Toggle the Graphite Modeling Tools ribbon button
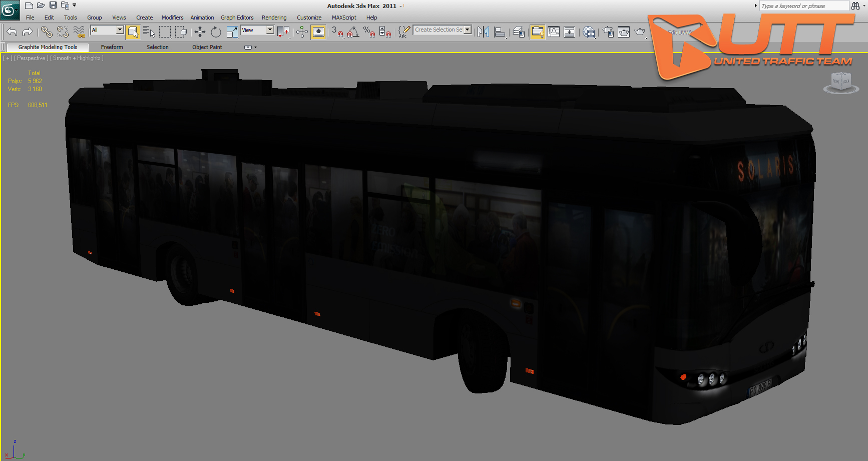The image size is (868, 461). click(537, 32)
